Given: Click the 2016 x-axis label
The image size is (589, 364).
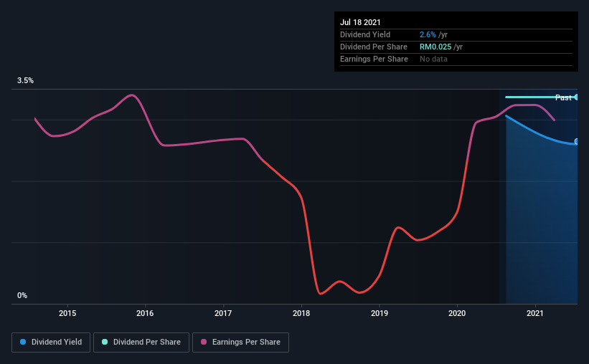Looking at the screenshot, I should point(145,313).
